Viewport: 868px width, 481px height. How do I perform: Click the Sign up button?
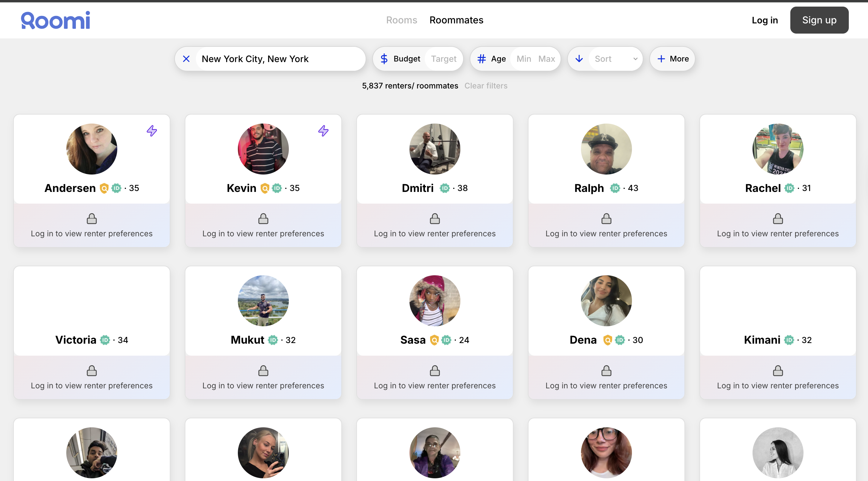[x=819, y=20]
